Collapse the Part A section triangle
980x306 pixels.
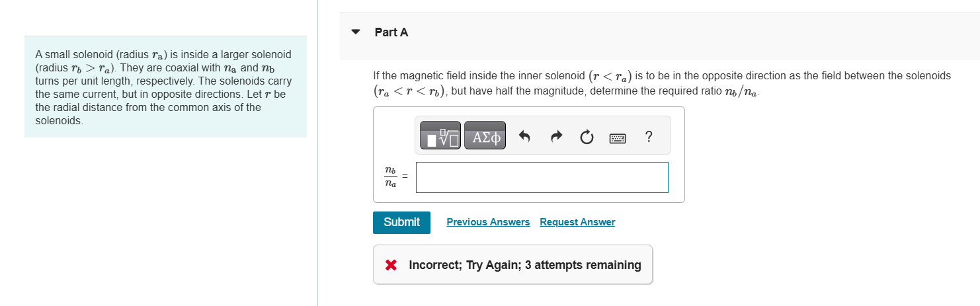[356, 32]
